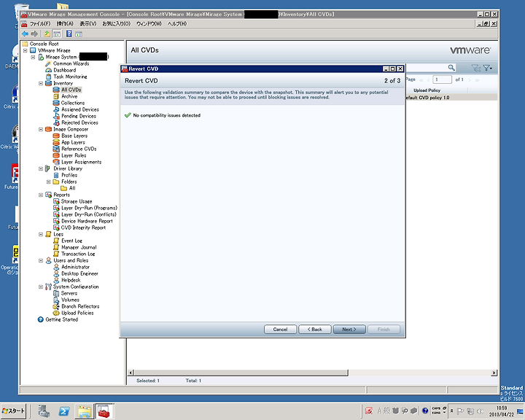Image resolution: width=525 pixels, height=420 pixels.
Task: Collapse the Logs node
Action: coord(41,234)
